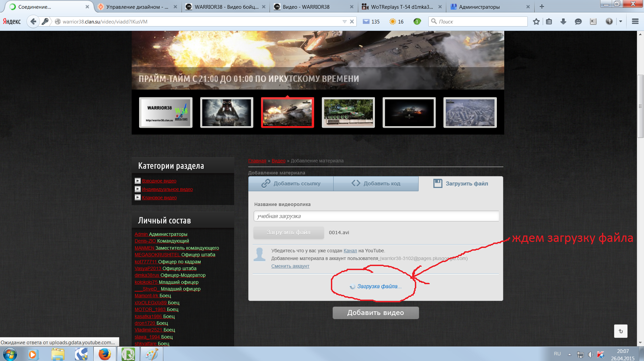644x361 pixels.
Task: Open File Explorer folder on taskbar
Action: (x=58, y=354)
